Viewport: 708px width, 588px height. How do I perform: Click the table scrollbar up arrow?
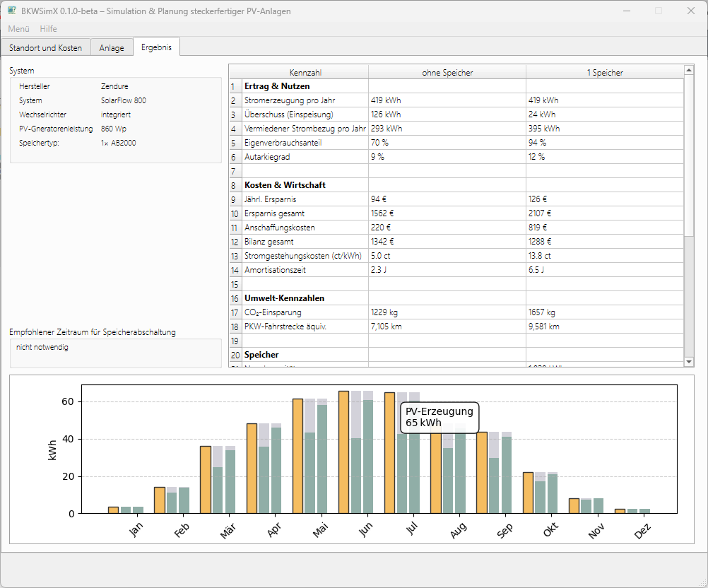pos(689,70)
